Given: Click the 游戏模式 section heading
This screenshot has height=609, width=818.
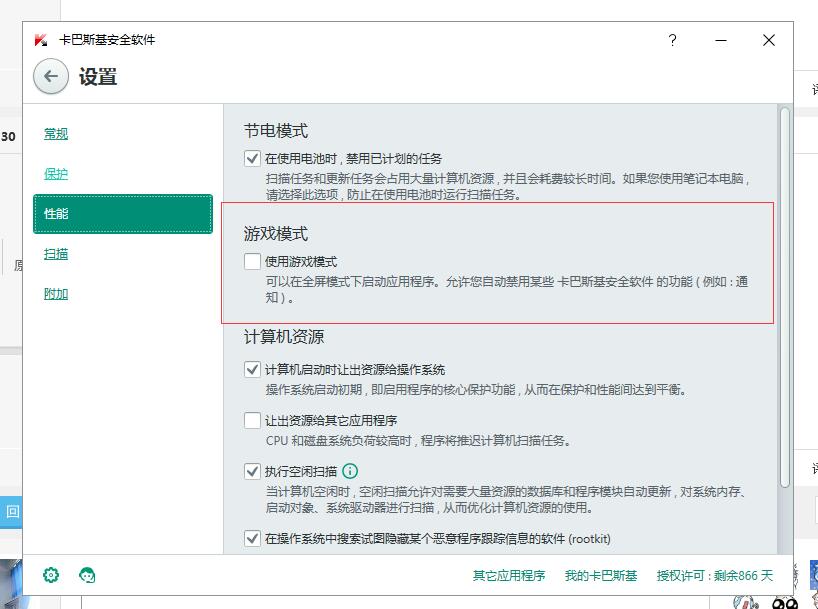Looking at the screenshot, I should [276, 233].
